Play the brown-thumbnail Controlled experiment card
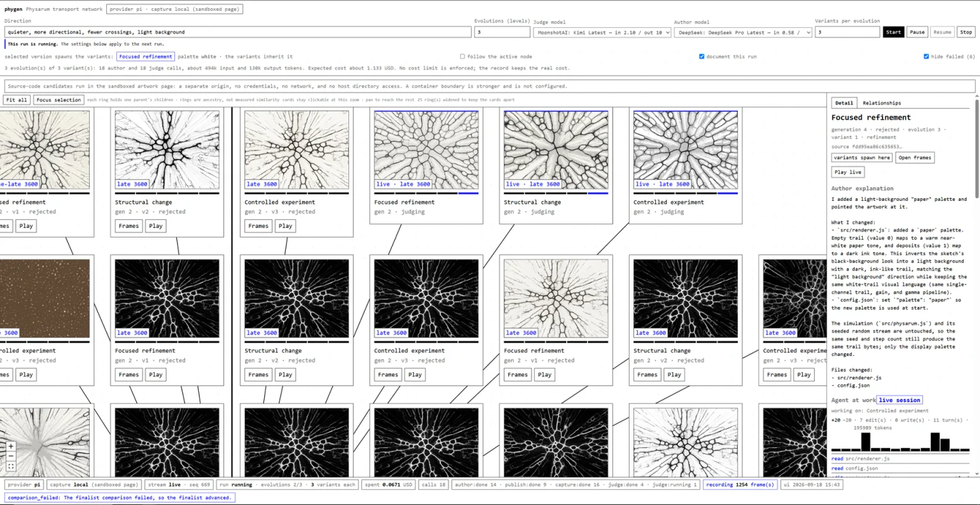Screen dimensions: 980x505 click(26, 374)
